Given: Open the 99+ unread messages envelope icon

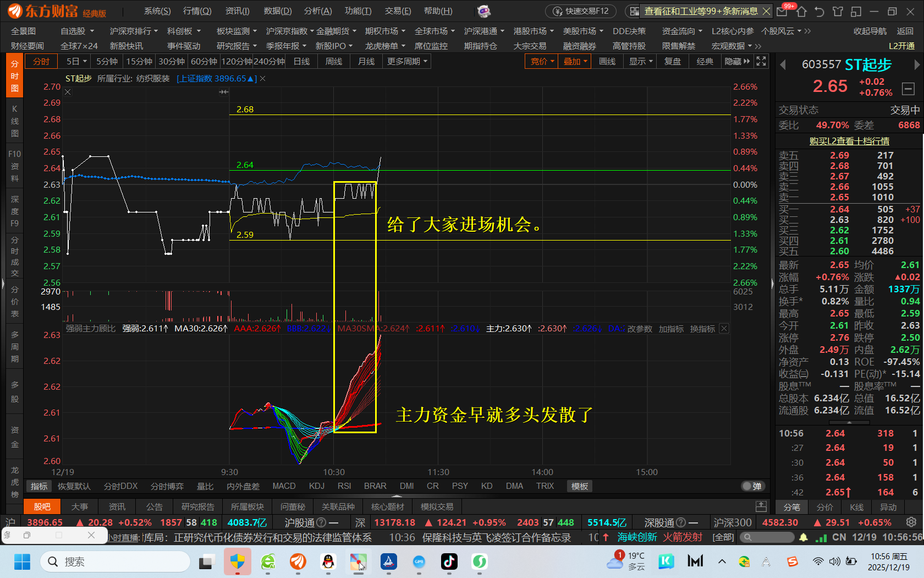Looking at the screenshot, I should point(783,11).
